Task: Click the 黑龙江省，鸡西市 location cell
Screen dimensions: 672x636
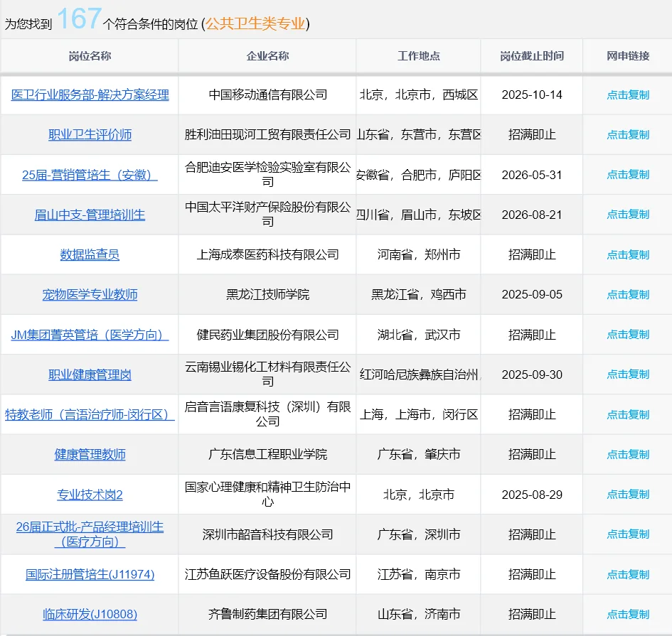Action: (419, 294)
